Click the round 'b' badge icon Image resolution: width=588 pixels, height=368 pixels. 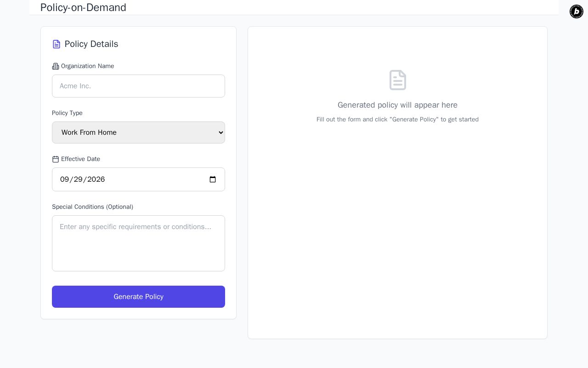577,11
